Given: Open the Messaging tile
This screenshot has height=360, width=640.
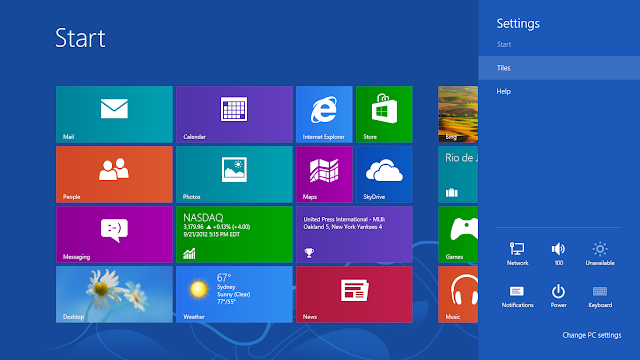Looking at the screenshot, I should 114,234.
